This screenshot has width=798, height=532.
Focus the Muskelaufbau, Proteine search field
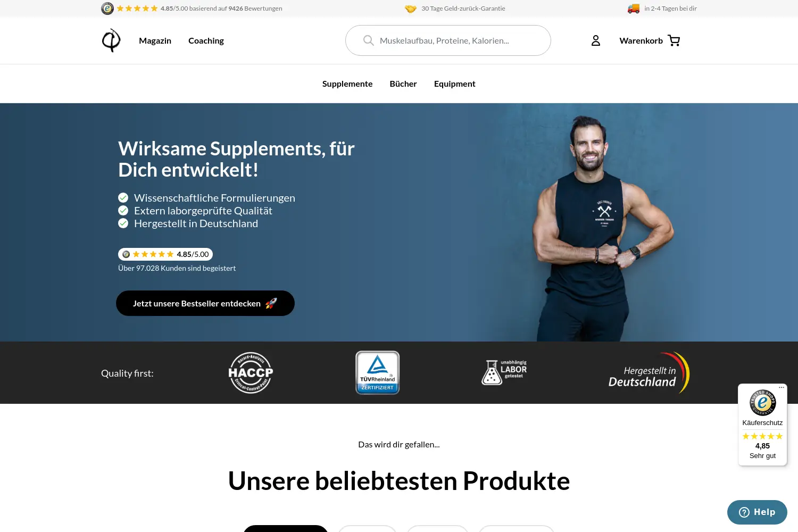(448, 40)
